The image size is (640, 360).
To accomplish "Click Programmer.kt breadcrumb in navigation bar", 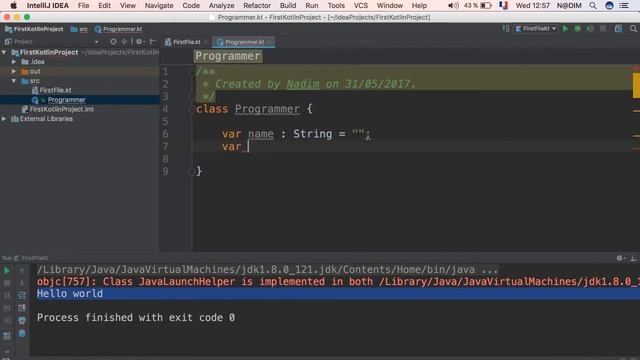I will (118, 29).
